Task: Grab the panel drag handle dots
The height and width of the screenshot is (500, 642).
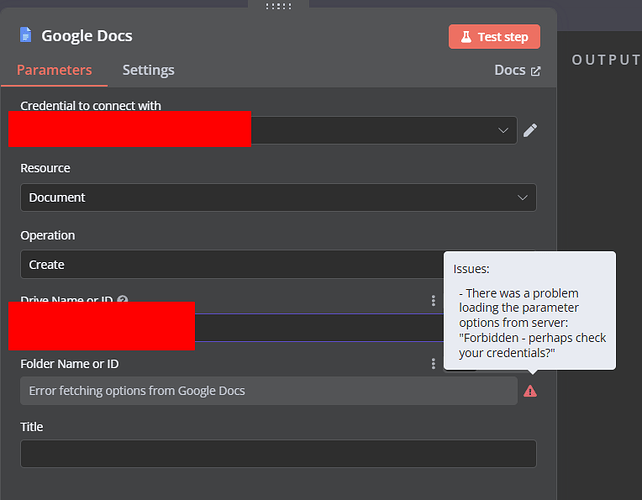Action: pos(278,6)
